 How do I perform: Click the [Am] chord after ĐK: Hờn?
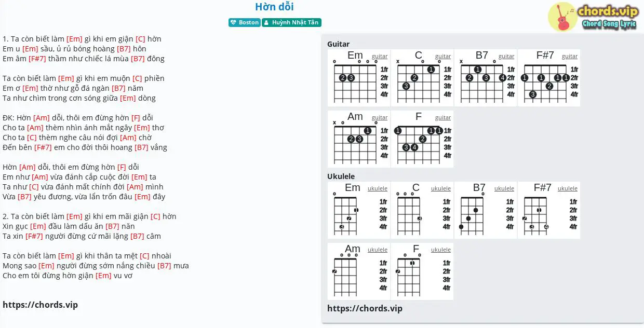click(x=42, y=118)
